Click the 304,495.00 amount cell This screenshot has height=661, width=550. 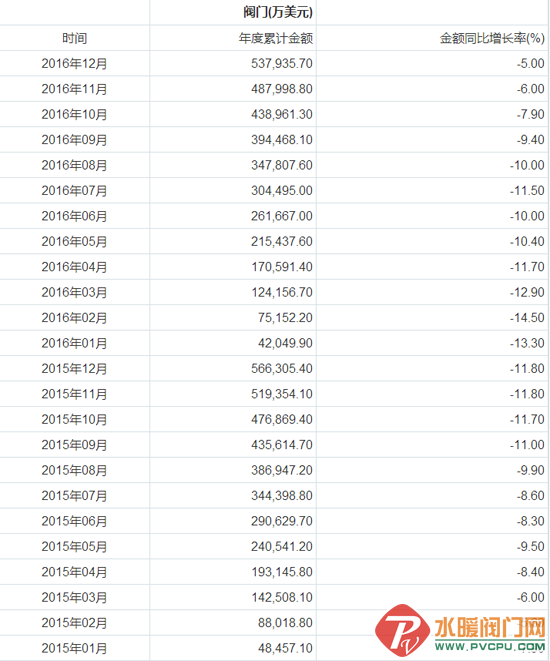tap(282, 191)
